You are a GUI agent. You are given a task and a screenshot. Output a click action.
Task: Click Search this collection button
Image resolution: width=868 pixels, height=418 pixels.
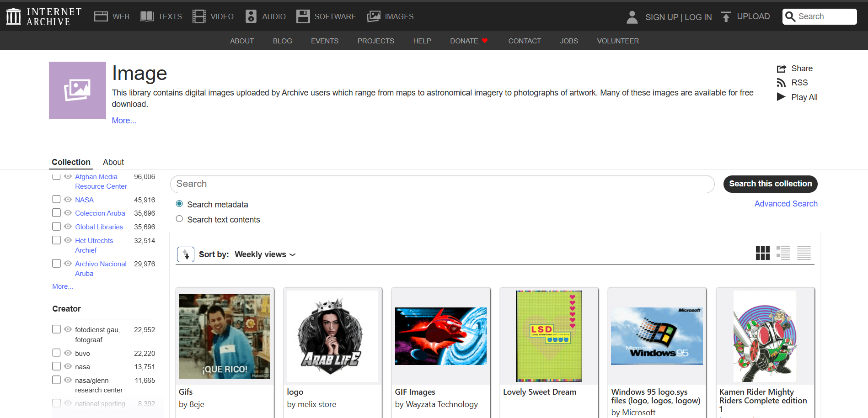click(x=770, y=184)
